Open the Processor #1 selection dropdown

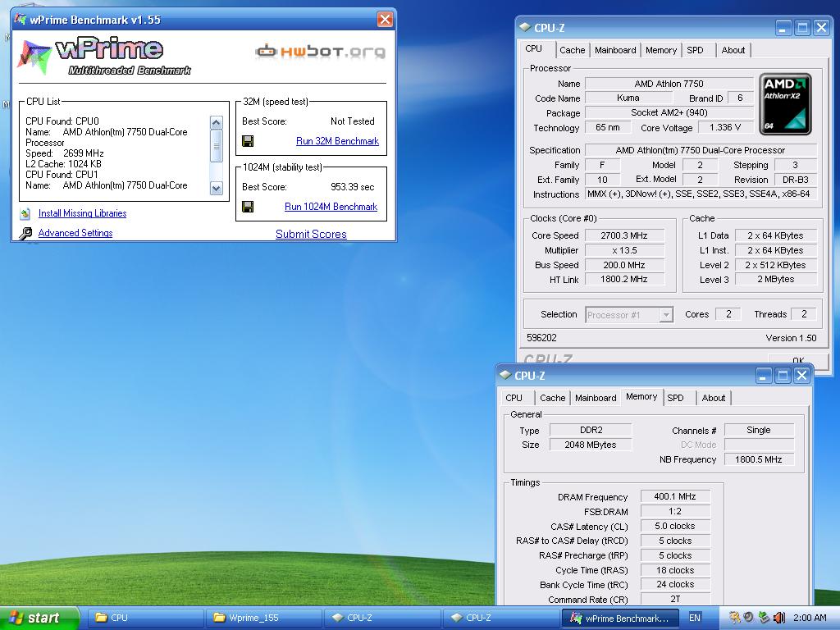(666, 315)
